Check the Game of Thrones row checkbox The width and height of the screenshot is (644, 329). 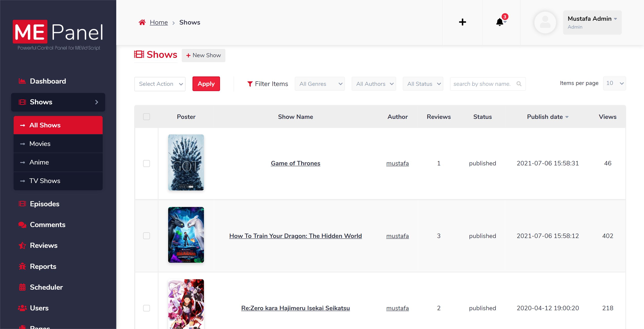(146, 163)
